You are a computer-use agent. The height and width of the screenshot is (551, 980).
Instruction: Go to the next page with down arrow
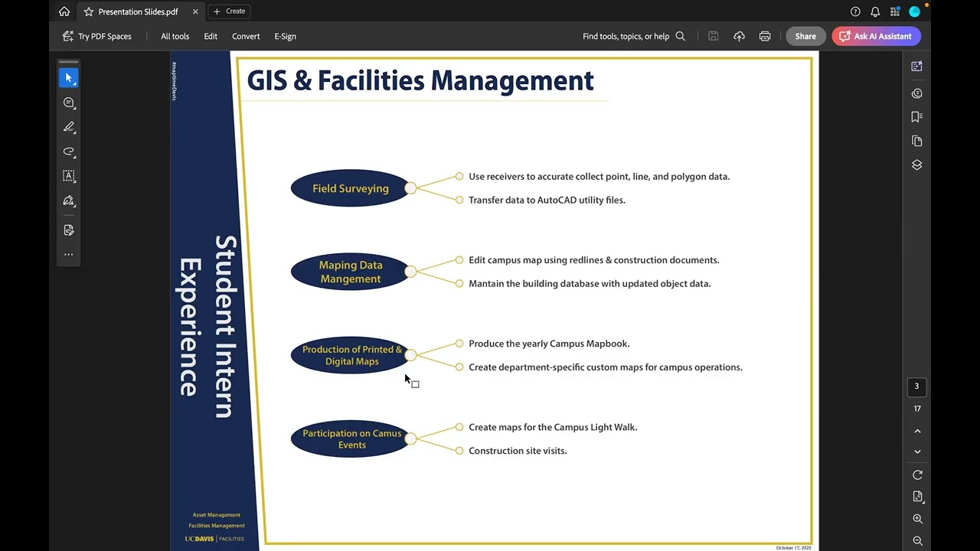click(917, 452)
